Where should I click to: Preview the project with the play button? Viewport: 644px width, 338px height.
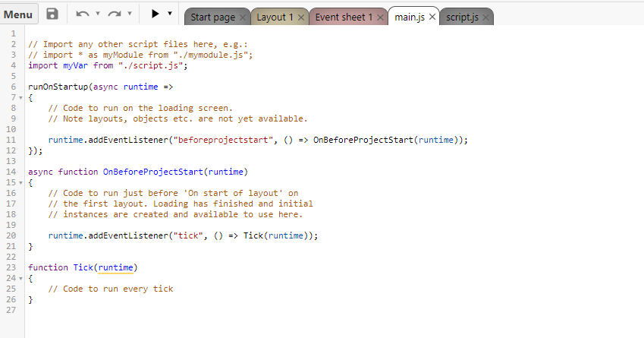pyautogui.click(x=155, y=14)
